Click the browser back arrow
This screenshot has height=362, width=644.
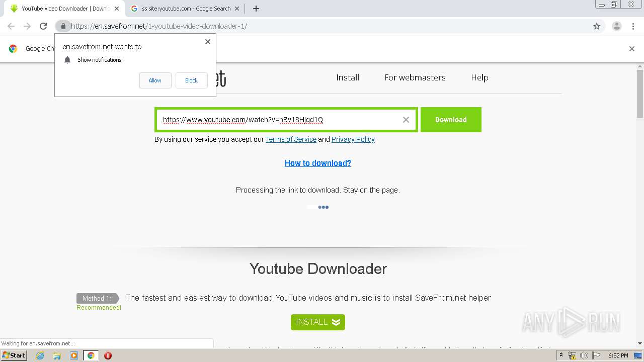coord(11,26)
